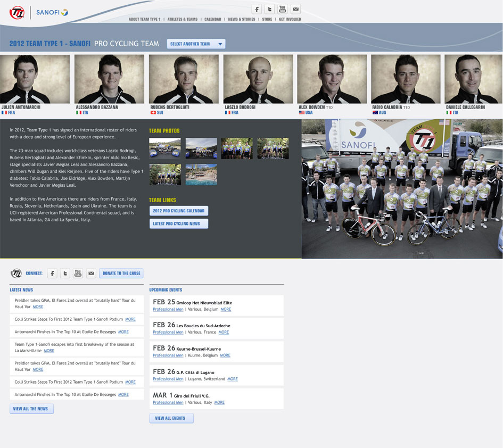Open swimming pool team photo thumbnail
The width and height of the screenshot is (503, 448).
(201, 175)
